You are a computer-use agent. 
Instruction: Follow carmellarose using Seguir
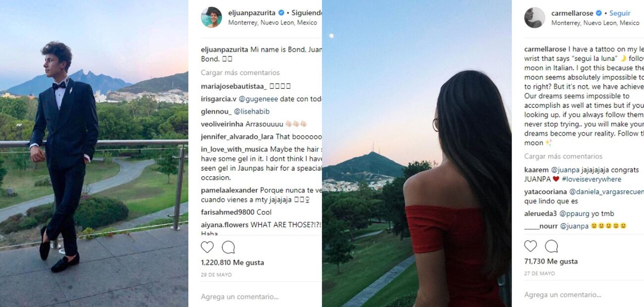click(x=620, y=13)
